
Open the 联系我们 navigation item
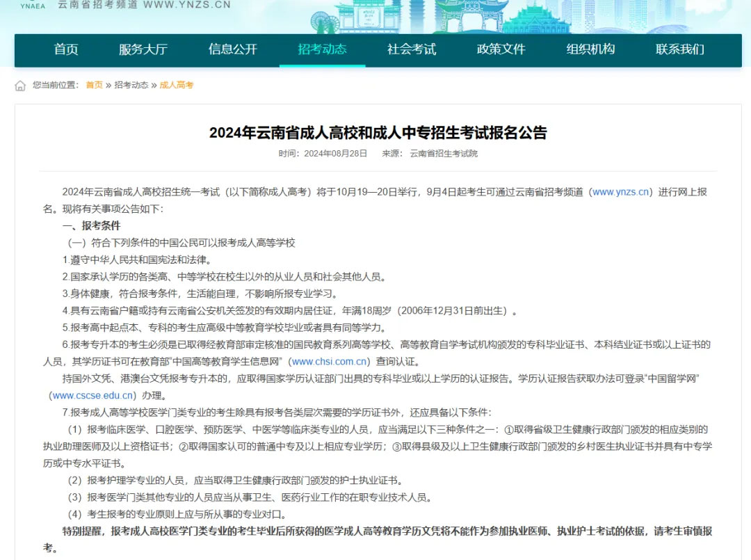(679, 50)
